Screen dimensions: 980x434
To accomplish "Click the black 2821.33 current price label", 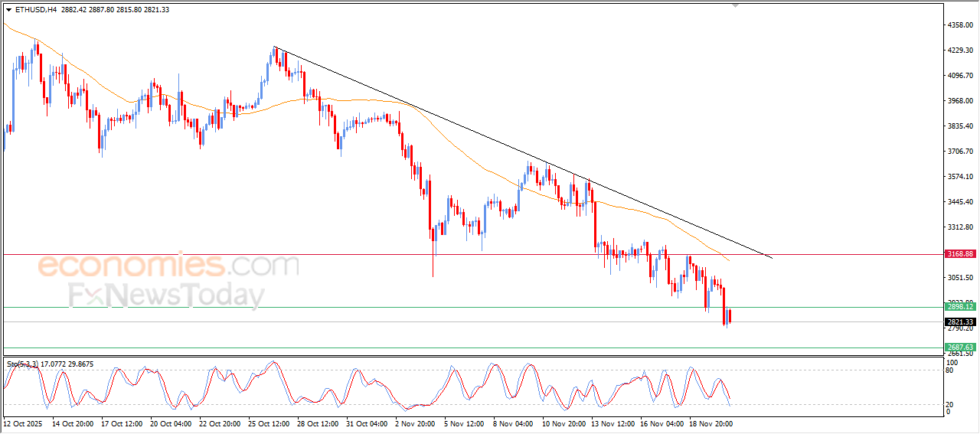I will tap(959, 322).
